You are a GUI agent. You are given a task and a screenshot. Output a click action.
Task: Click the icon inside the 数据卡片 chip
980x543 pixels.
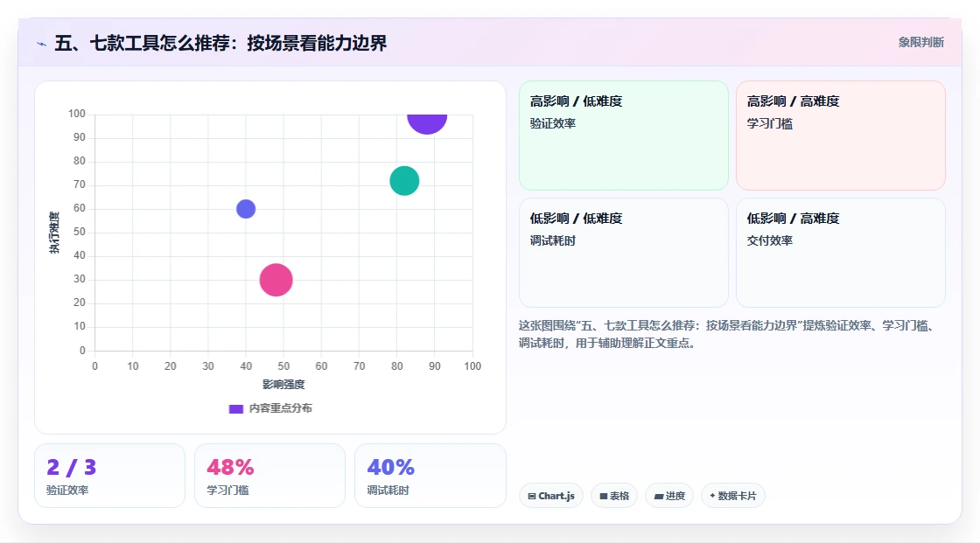[x=712, y=496]
